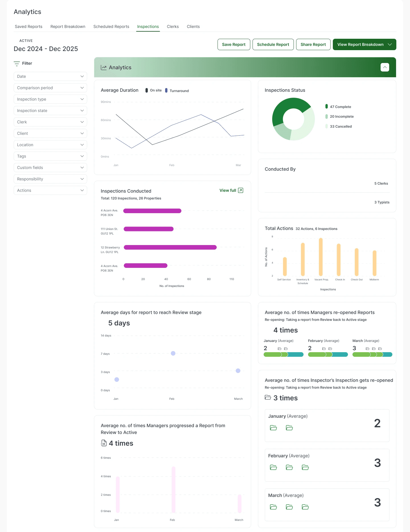Click the March data point in review chart

pos(238,371)
